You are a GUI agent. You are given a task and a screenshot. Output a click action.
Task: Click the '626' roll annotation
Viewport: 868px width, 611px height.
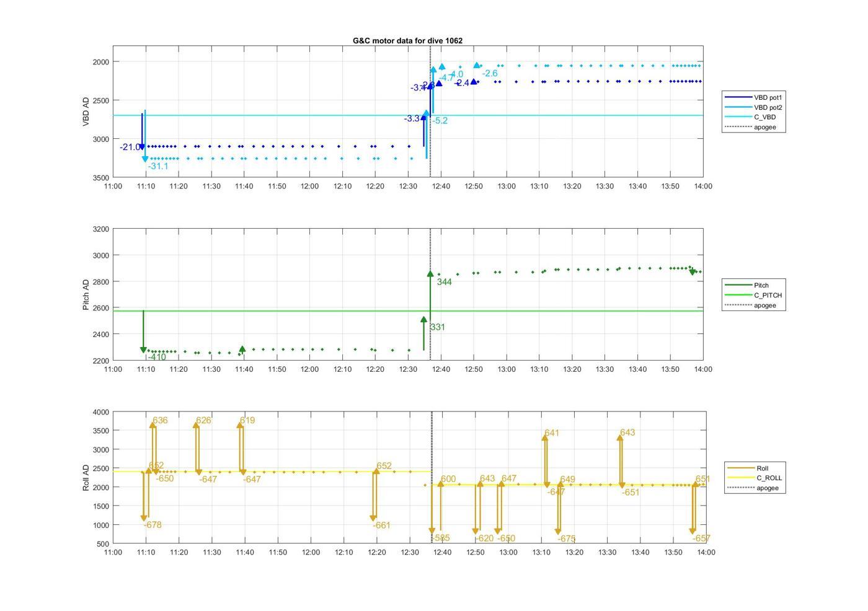(203, 420)
